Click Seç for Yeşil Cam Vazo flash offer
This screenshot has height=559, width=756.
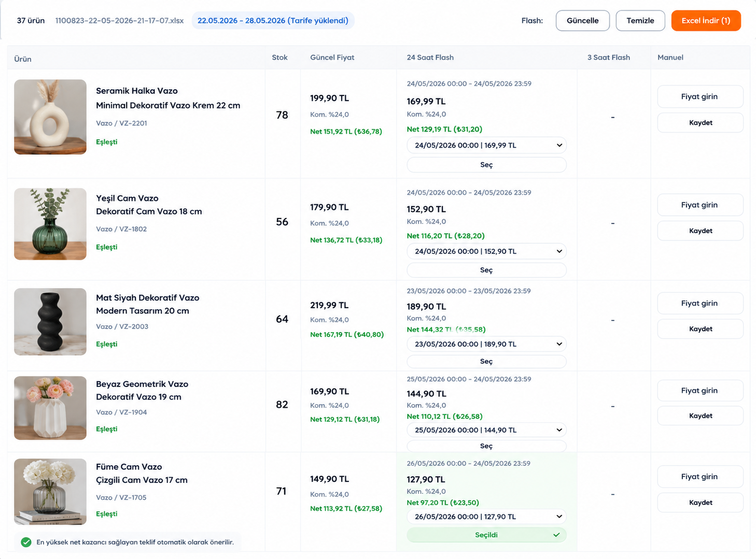click(x=486, y=270)
